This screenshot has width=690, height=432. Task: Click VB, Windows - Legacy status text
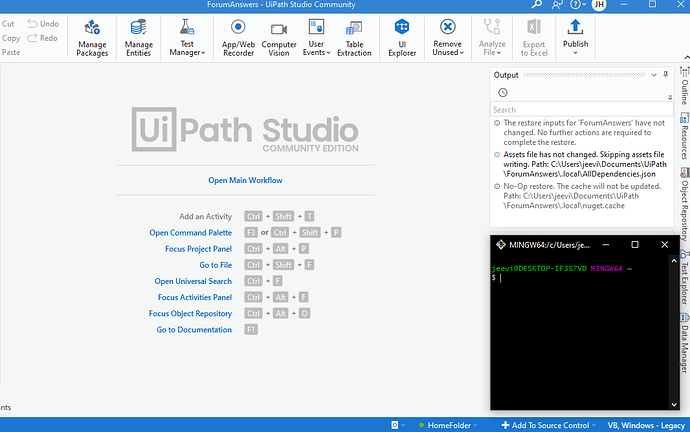click(x=646, y=425)
